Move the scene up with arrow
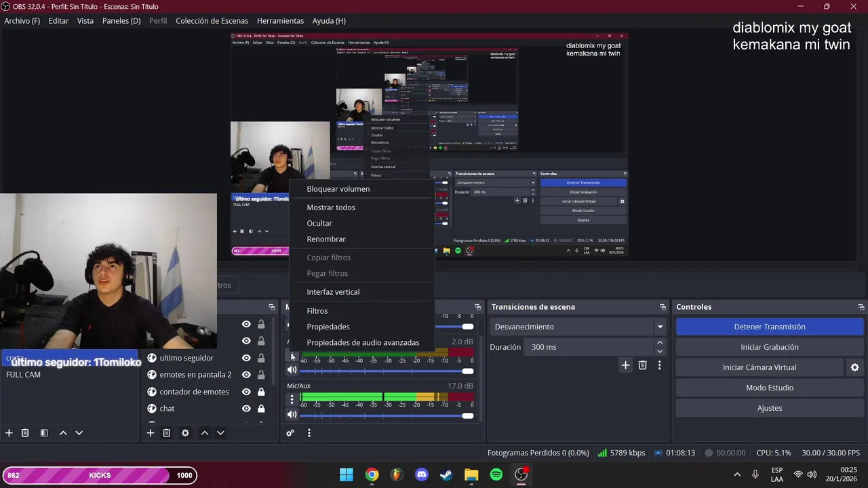868x488 pixels. click(x=63, y=433)
